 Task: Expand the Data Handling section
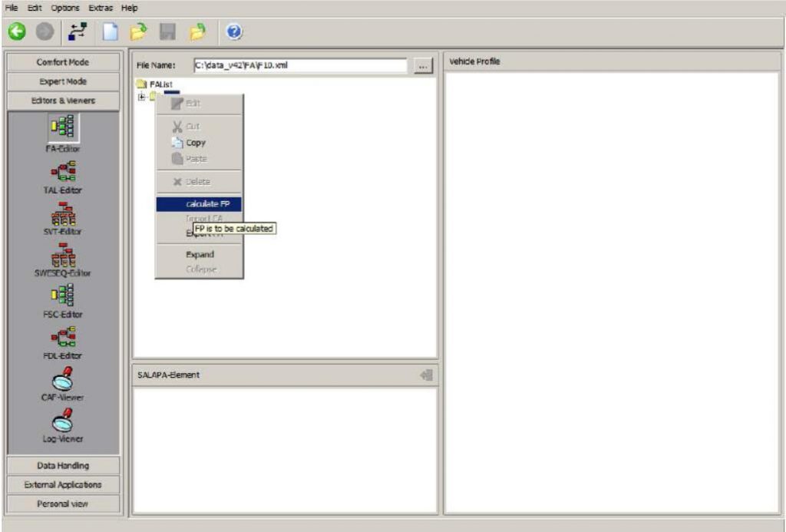pos(63,465)
